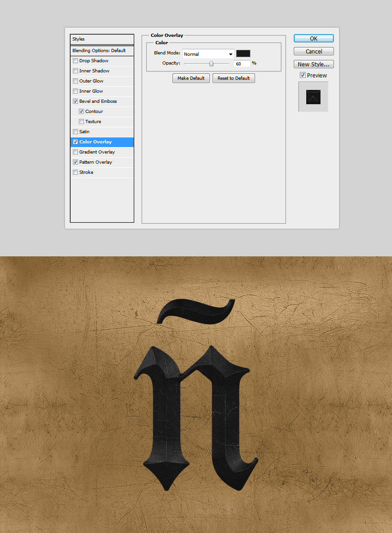
Task: Click the overlay color swatch
Action: (x=243, y=53)
